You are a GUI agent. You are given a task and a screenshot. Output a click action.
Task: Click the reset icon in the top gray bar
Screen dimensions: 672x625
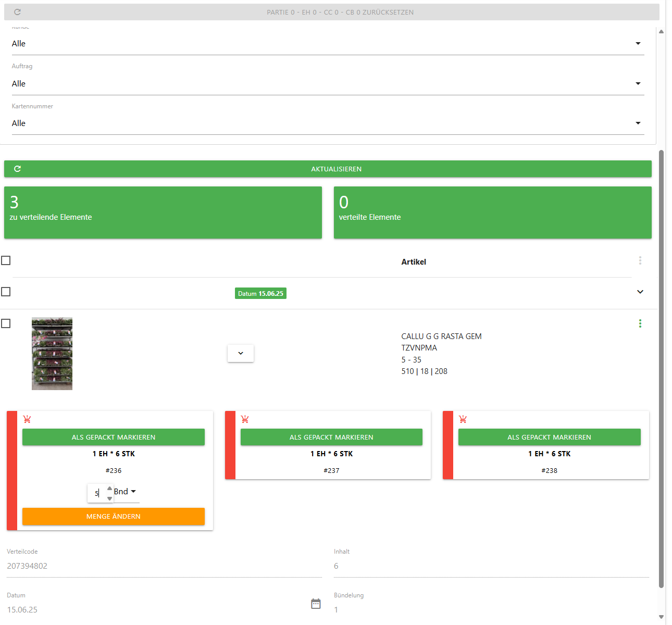[17, 12]
